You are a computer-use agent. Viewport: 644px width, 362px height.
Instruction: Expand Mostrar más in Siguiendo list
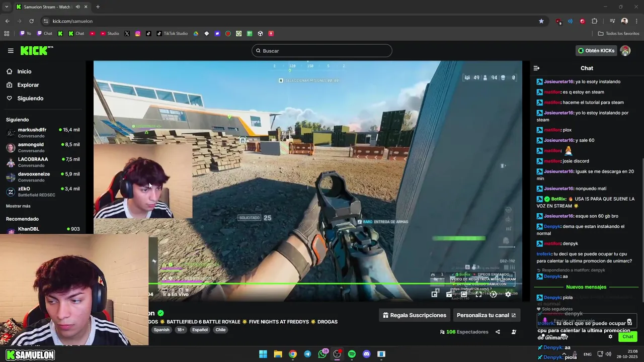(18, 206)
